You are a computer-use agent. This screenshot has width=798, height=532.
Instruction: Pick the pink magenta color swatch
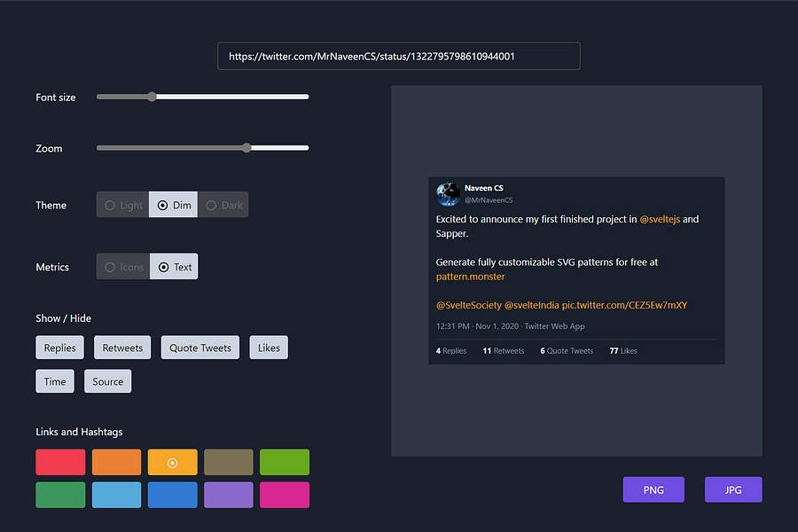pyautogui.click(x=285, y=495)
